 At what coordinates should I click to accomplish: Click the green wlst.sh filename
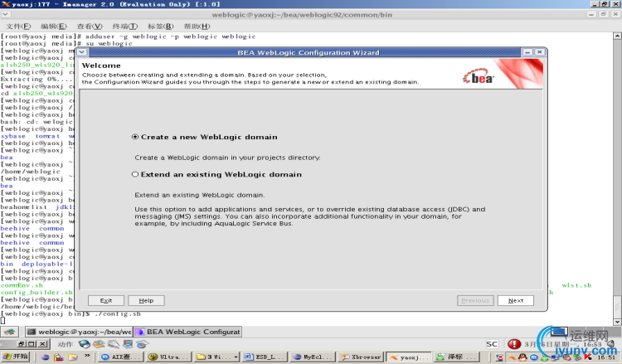coord(576,285)
